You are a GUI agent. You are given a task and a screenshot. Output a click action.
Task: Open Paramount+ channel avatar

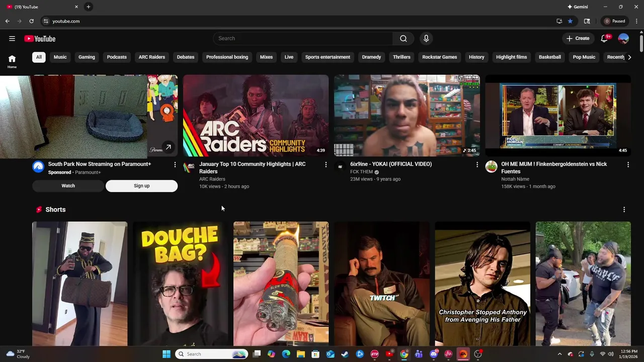(38, 167)
